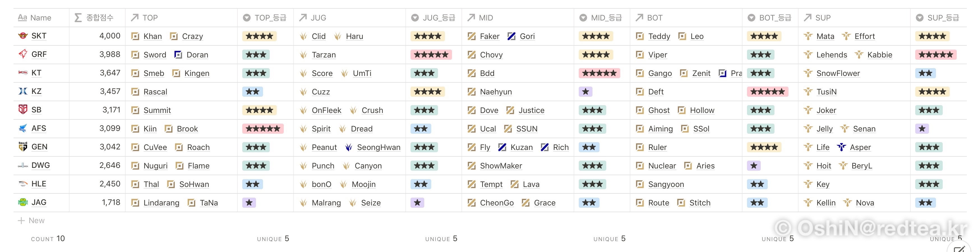The height and width of the screenshot is (252, 980).
Task: Click the AFS team logo icon
Action: [23, 128]
